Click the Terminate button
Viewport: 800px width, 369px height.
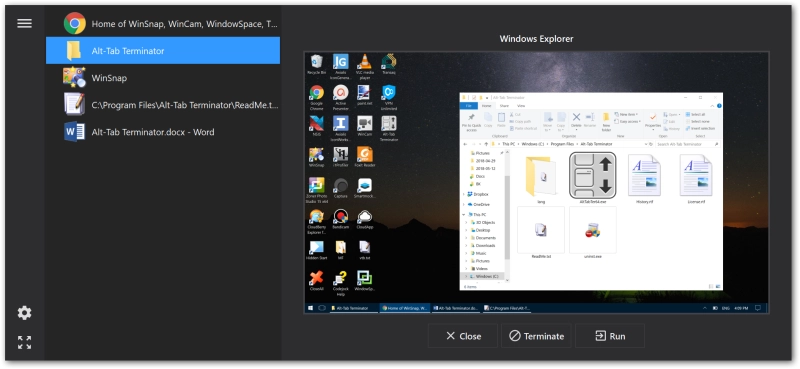(536, 336)
